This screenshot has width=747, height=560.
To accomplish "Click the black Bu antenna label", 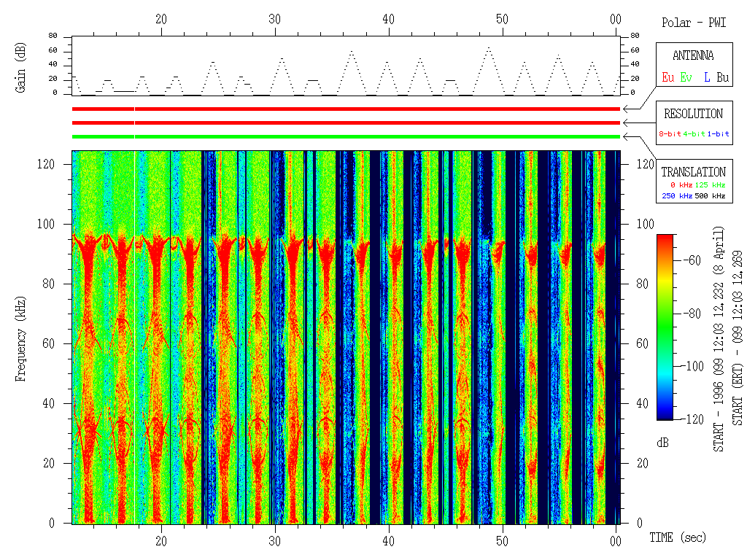I will tap(722, 77).
